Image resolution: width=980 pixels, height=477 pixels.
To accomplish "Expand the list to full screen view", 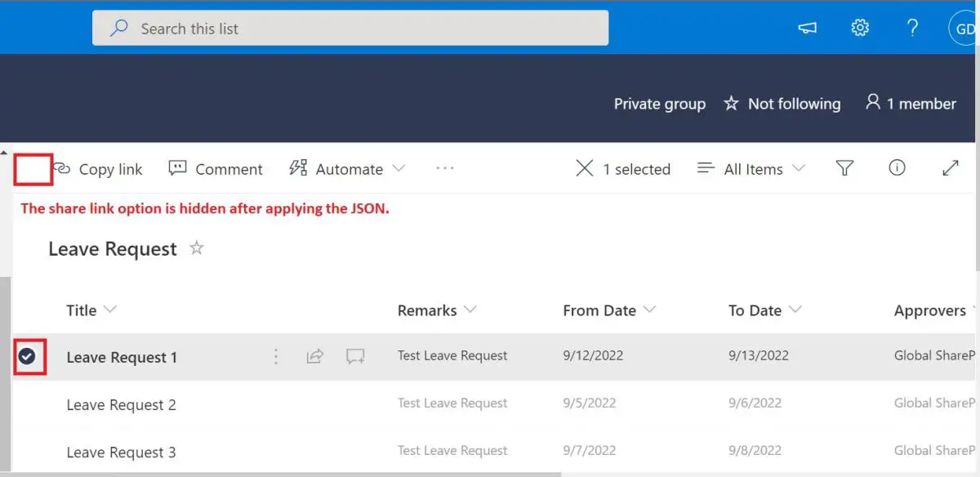I will click(x=950, y=168).
